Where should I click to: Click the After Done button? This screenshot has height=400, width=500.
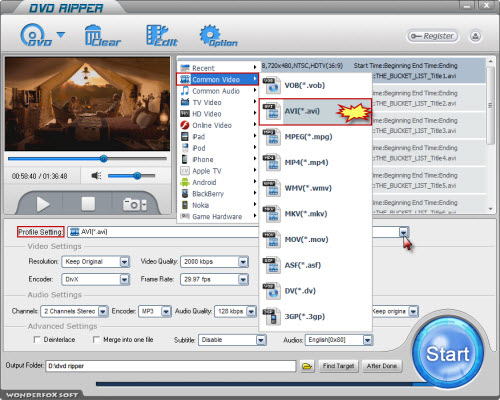382,366
